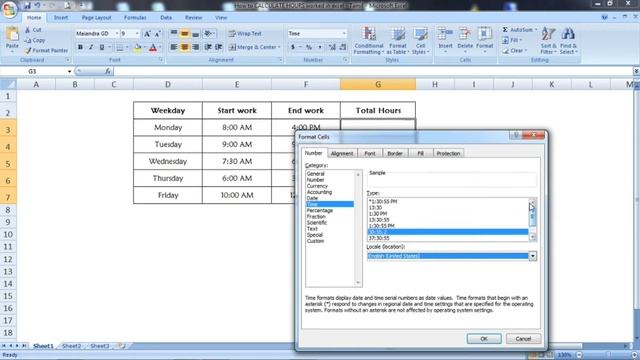Image resolution: width=640 pixels, height=360 pixels.
Task: Click the Decrease Decimal icon
Action: tap(343, 47)
